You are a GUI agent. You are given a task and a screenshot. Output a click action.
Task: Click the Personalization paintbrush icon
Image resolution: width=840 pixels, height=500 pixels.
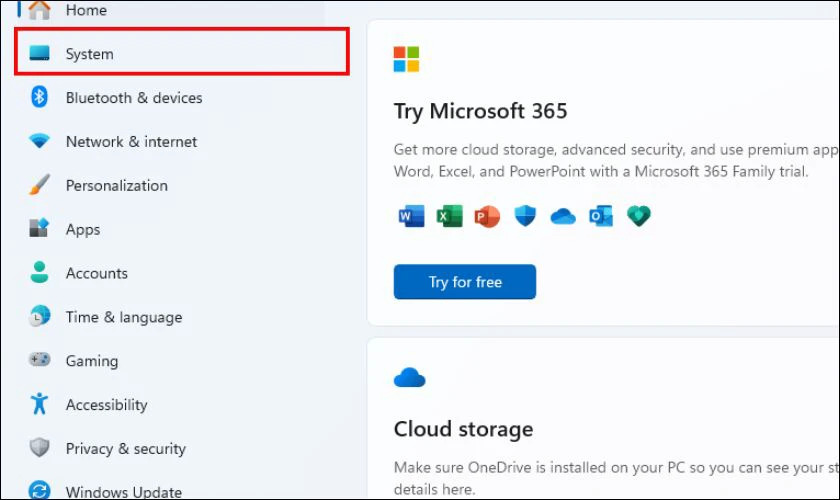pos(39,186)
